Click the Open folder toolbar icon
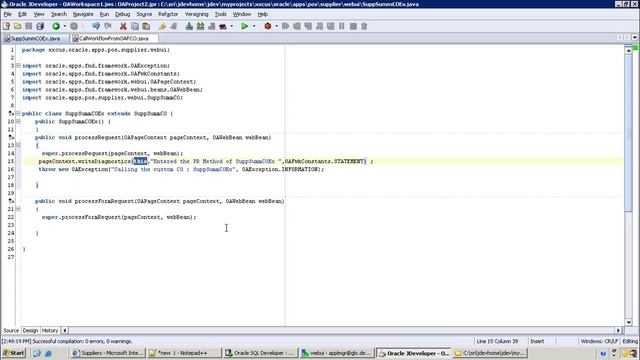640x360 pixels. point(18,26)
